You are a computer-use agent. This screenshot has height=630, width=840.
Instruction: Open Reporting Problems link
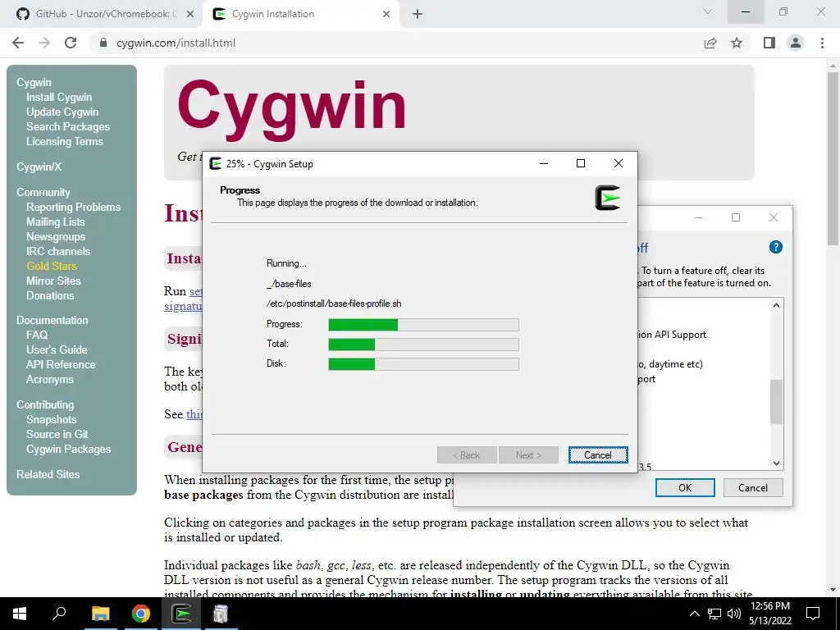(73, 207)
